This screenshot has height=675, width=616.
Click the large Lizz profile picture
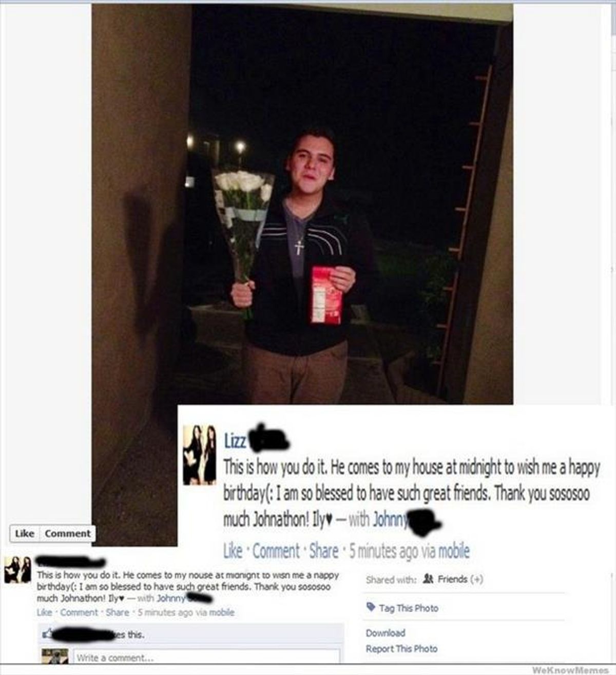click(200, 455)
